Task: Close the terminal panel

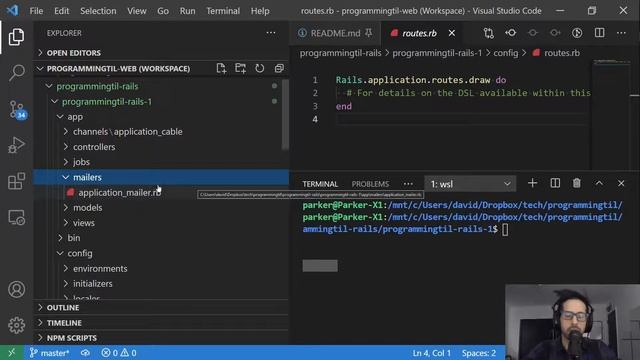Action: pyautogui.click(x=621, y=183)
